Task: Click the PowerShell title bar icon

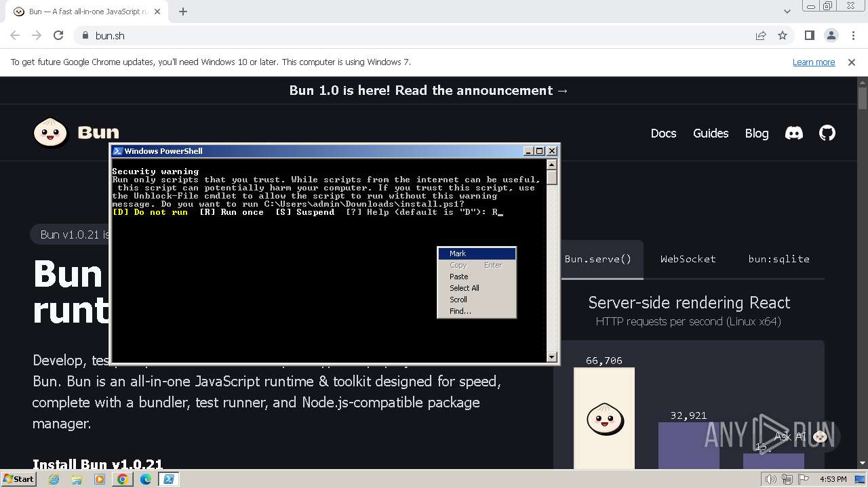Action: pyautogui.click(x=117, y=151)
